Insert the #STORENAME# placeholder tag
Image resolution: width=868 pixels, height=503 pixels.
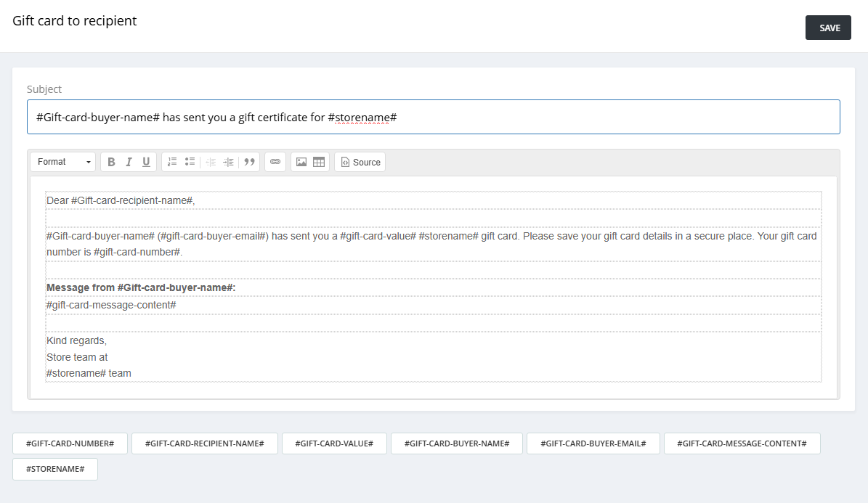55,469
